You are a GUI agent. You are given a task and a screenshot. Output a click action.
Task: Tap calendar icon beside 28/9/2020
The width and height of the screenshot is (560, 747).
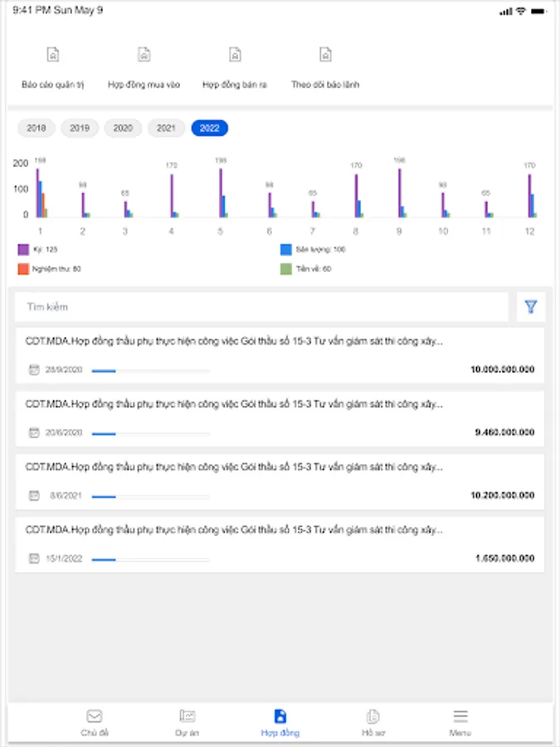click(34, 369)
